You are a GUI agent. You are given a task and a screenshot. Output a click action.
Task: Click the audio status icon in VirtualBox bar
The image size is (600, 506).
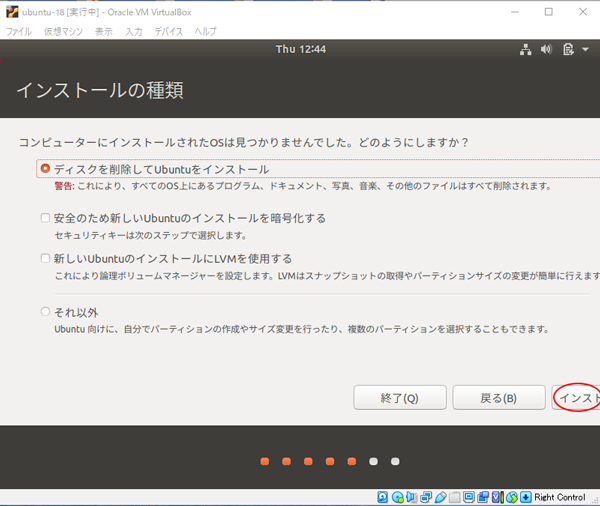(x=411, y=497)
